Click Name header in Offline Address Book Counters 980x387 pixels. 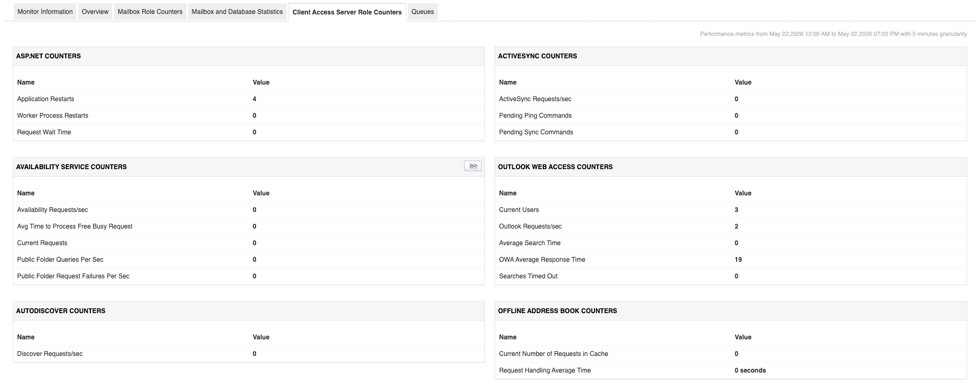pyautogui.click(x=508, y=337)
